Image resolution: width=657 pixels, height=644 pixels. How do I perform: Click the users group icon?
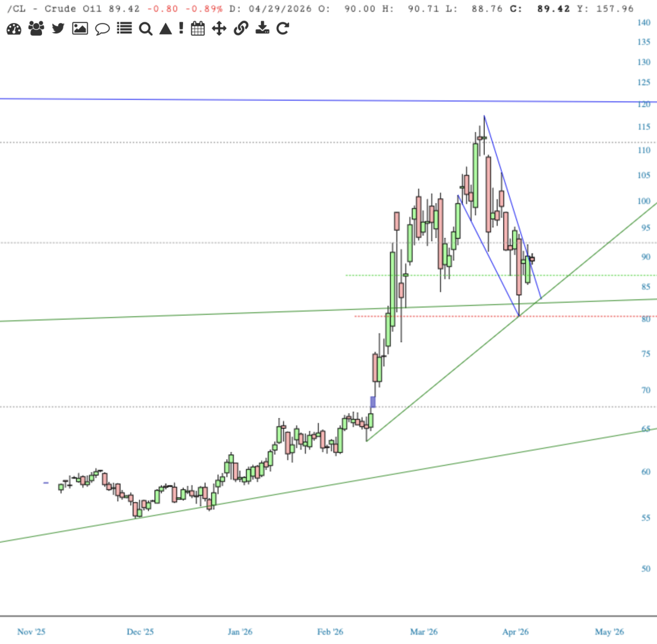click(36, 29)
